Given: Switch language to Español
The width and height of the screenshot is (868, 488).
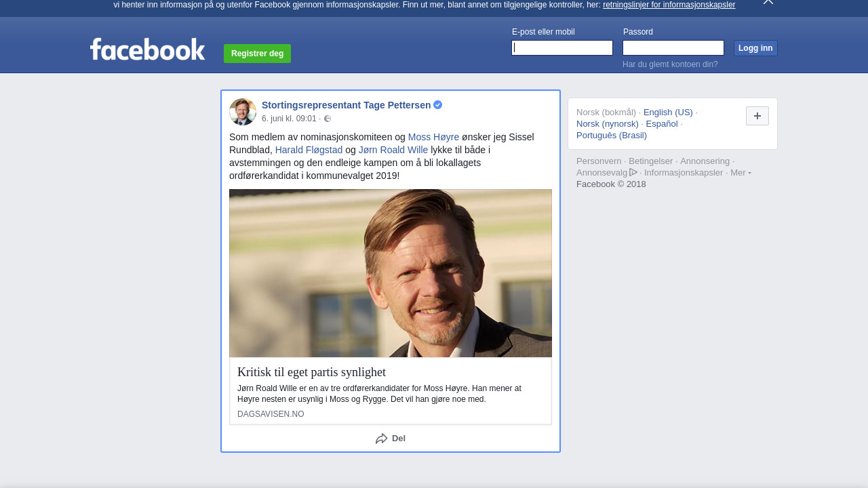Looking at the screenshot, I should coord(662,124).
